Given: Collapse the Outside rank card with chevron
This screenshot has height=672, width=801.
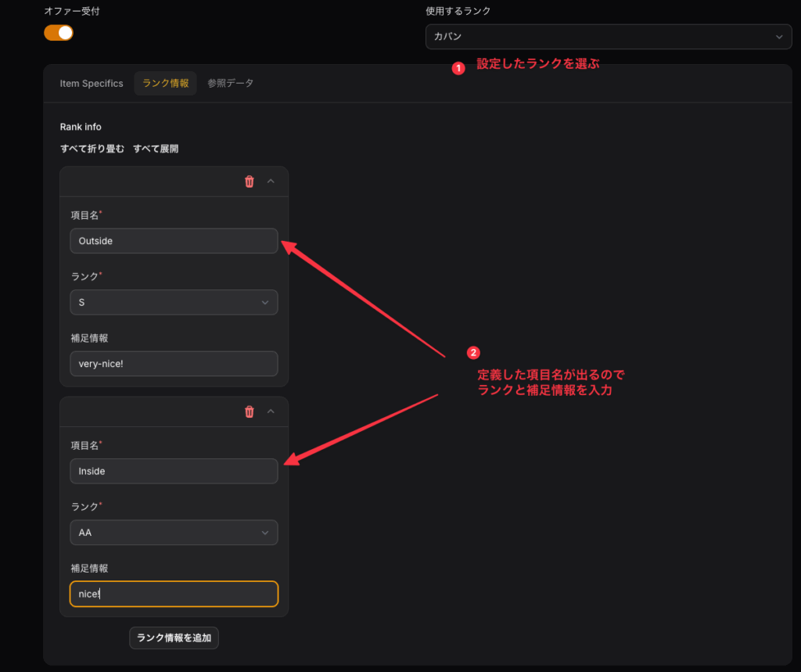Looking at the screenshot, I should click(271, 181).
